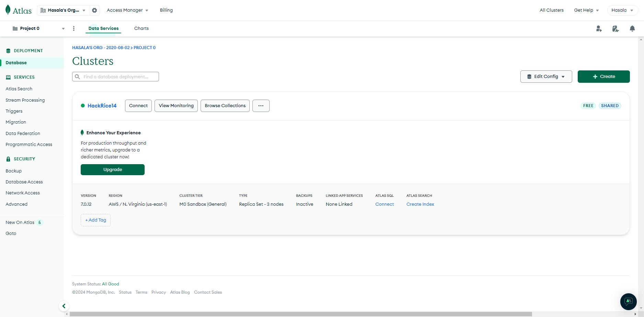Click the Security section heading
The height and width of the screenshot is (317, 644).
click(24, 159)
